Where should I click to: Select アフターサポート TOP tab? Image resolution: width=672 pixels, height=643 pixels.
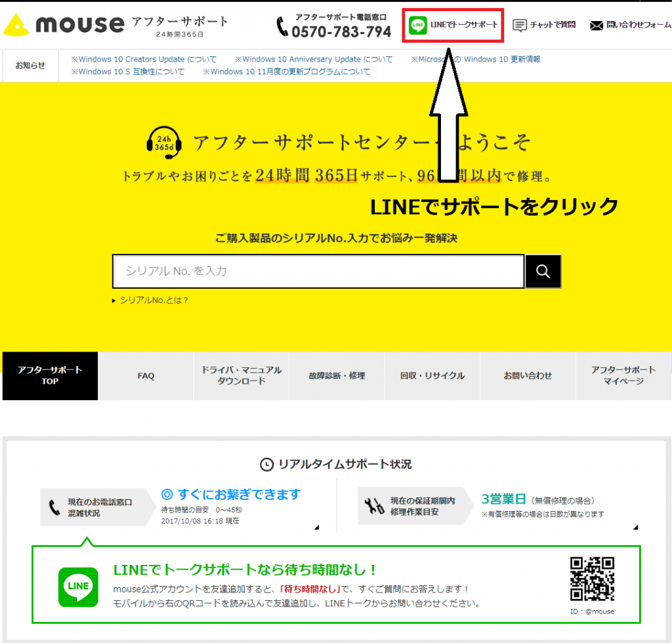(50, 376)
